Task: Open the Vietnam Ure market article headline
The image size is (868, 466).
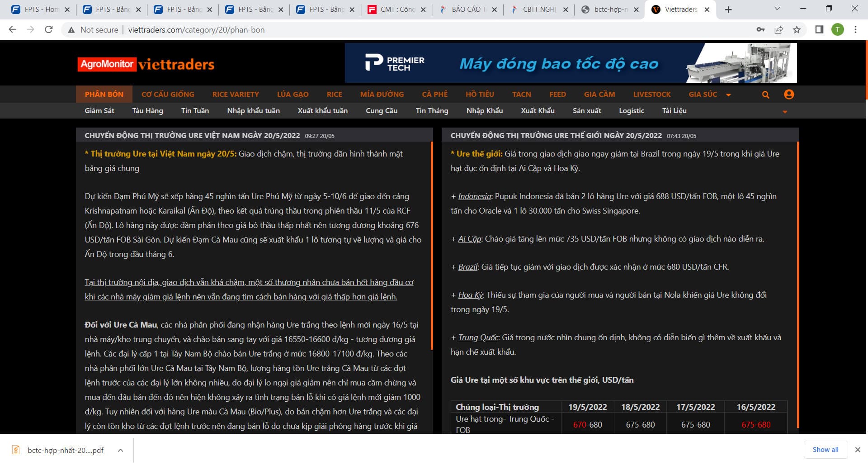Action: (x=192, y=135)
